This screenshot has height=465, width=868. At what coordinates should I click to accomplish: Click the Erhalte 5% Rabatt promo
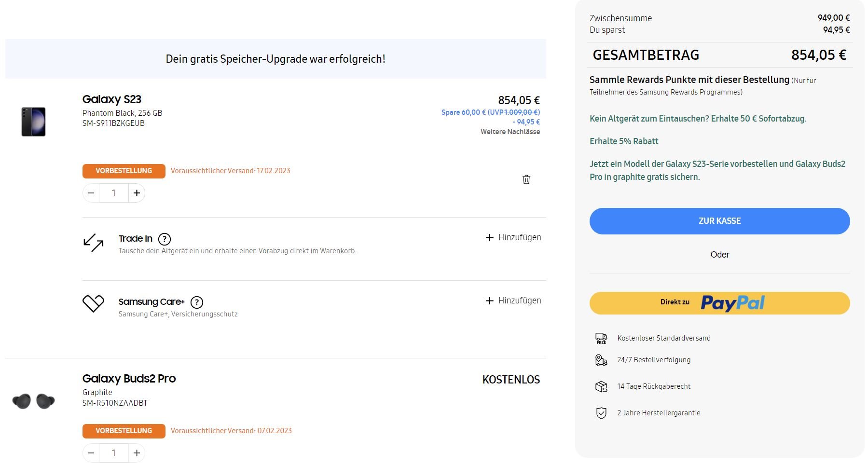click(x=624, y=141)
